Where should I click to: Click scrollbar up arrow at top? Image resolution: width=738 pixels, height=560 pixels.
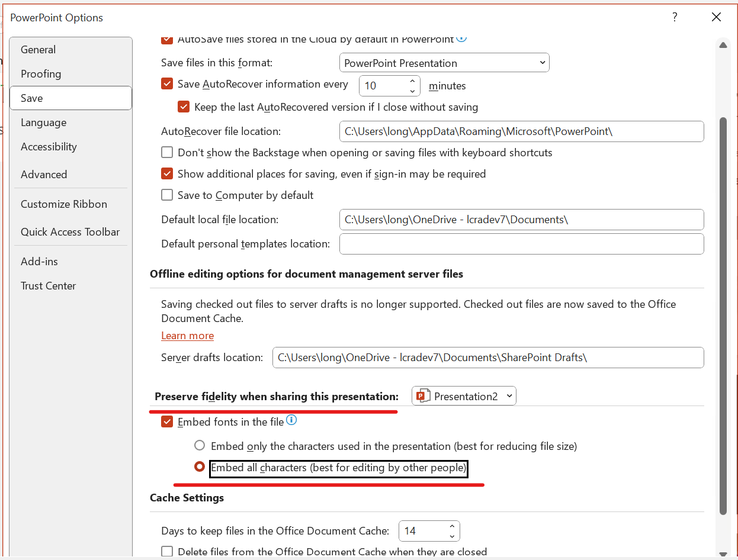(x=723, y=45)
